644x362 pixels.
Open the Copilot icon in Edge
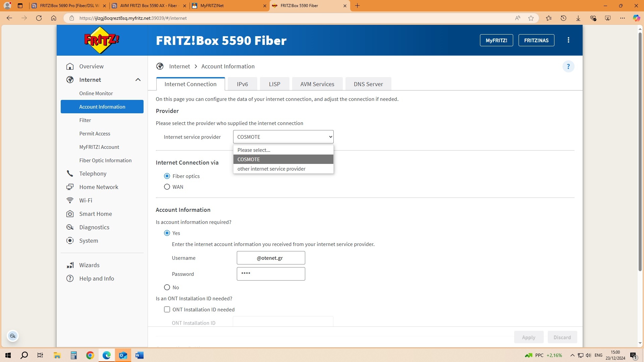[636, 18]
